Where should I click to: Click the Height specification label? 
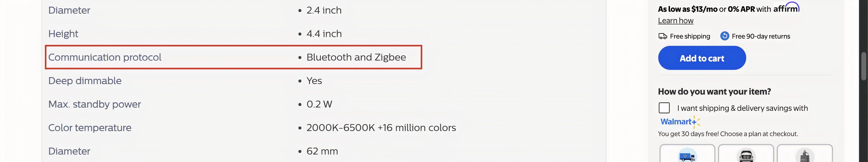point(63,34)
